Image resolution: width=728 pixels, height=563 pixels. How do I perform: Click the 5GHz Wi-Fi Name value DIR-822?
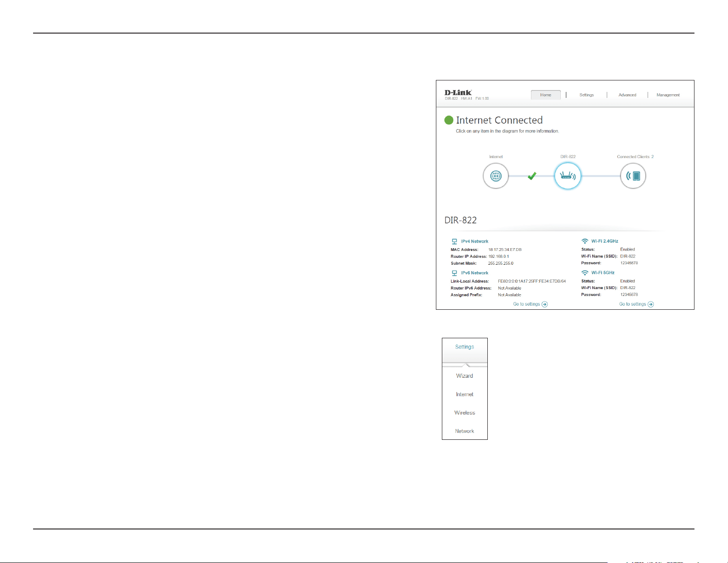tap(627, 288)
